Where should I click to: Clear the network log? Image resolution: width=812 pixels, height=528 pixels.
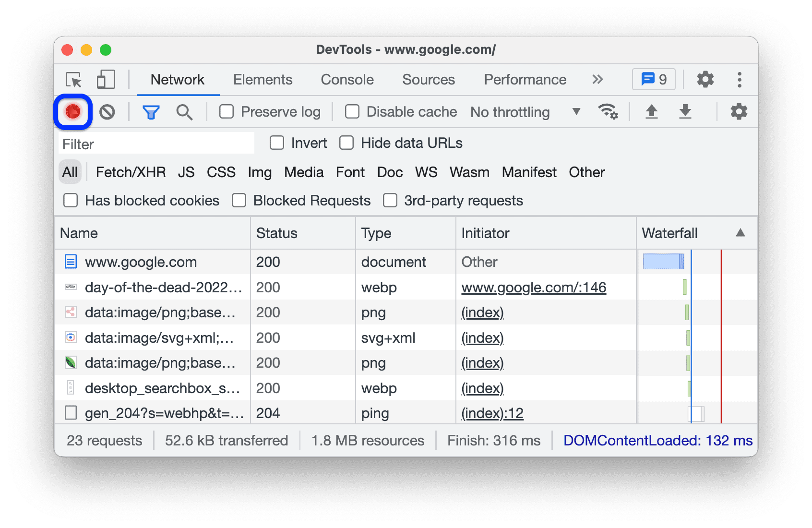click(x=108, y=112)
